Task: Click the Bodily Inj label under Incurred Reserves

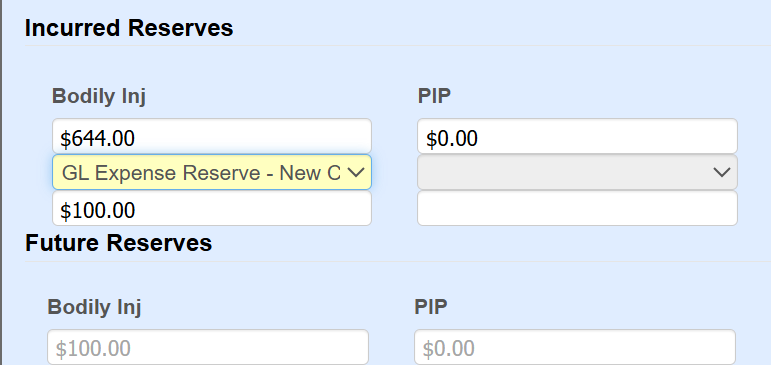Action: pos(99,96)
